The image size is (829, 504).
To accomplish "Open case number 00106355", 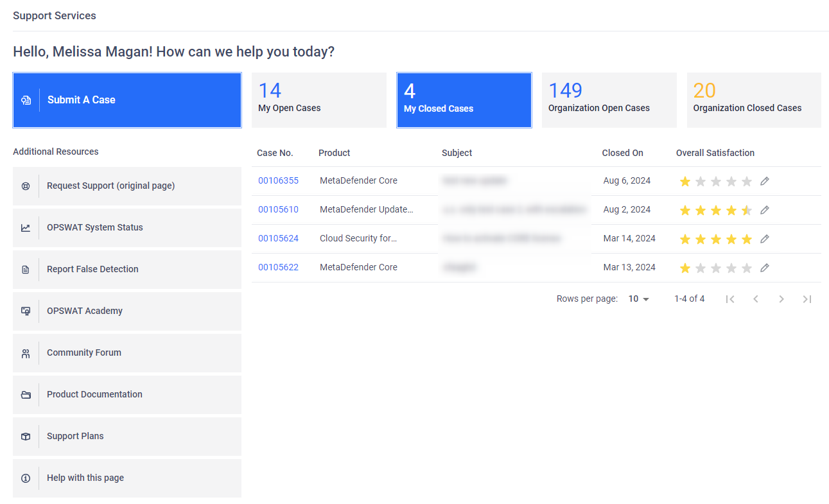I will tap(278, 181).
